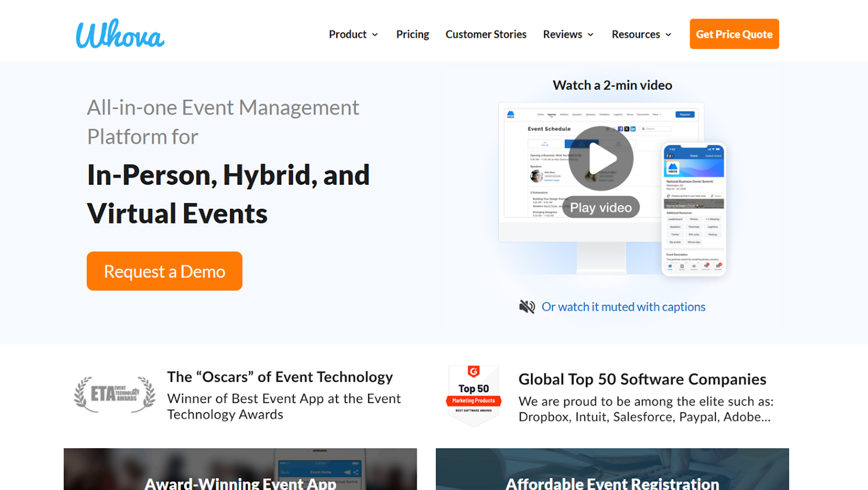Click the search magnifier in the Event Schedule mockup

click(643, 129)
